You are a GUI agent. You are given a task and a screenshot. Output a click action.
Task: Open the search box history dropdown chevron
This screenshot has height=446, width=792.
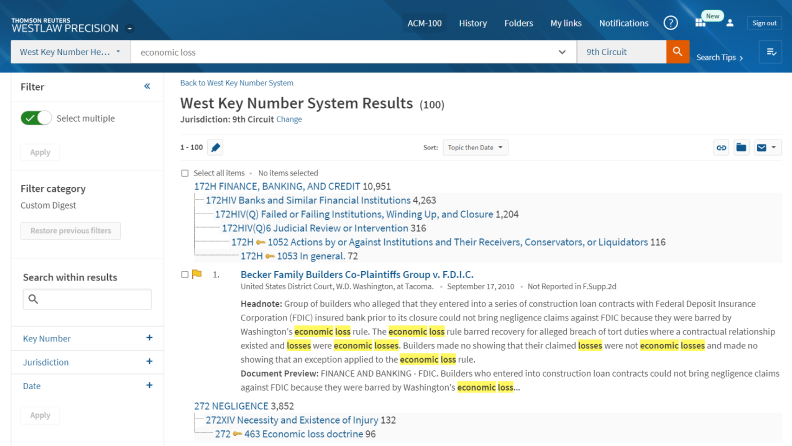[562, 52]
